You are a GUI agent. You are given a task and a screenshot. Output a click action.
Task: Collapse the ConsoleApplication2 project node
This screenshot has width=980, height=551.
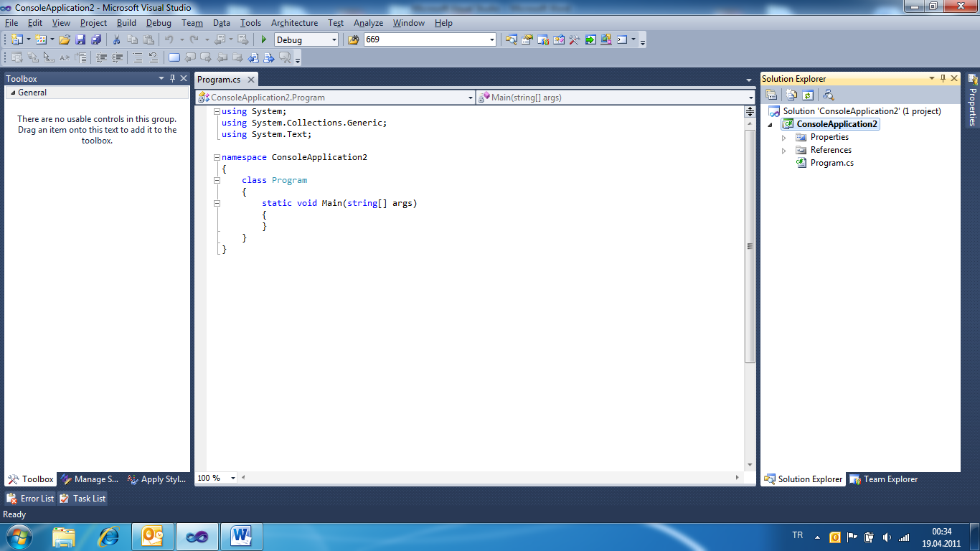(771, 125)
